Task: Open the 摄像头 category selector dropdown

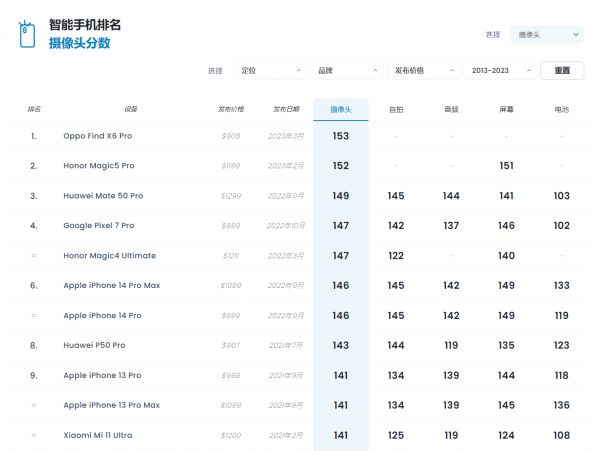Action: (x=546, y=35)
